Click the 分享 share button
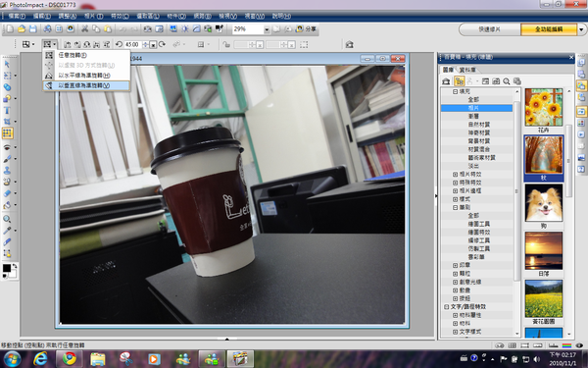The height and width of the screenshot is (368, 588). pos(306,28)
